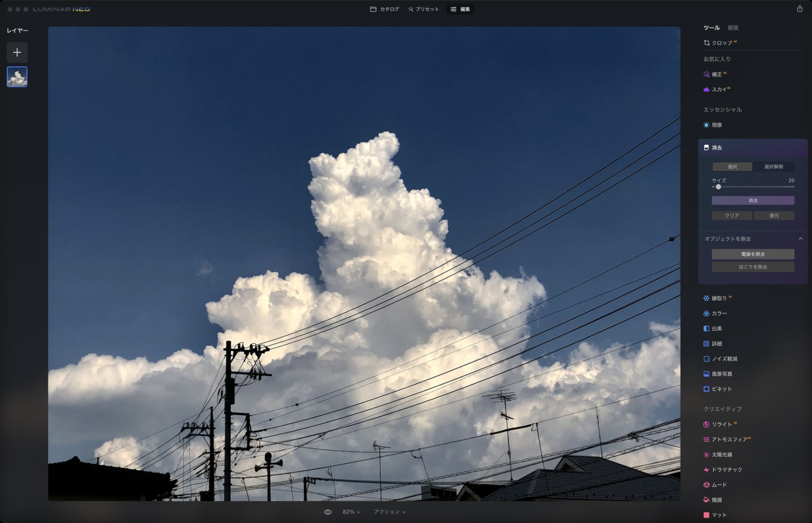This screenshot has width=812, height=523.
Task: Open the Enhance AI (補正) tool
Action: coord(716,74)
